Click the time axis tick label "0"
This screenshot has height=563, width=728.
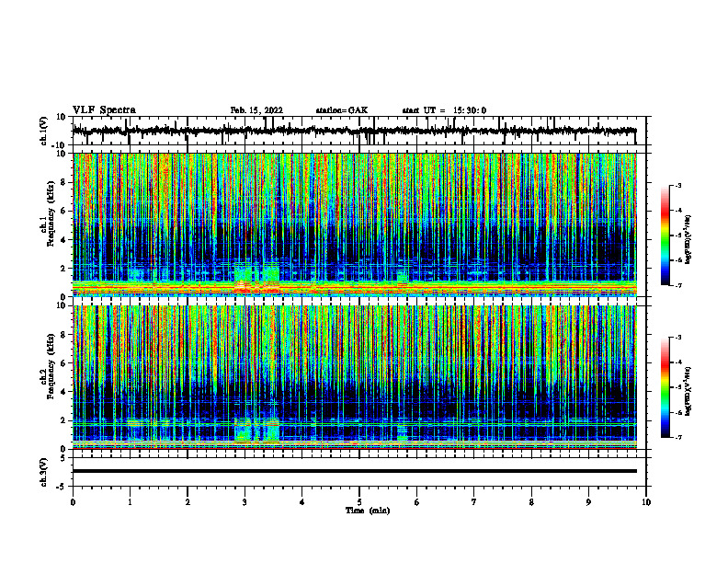[73, 502]
